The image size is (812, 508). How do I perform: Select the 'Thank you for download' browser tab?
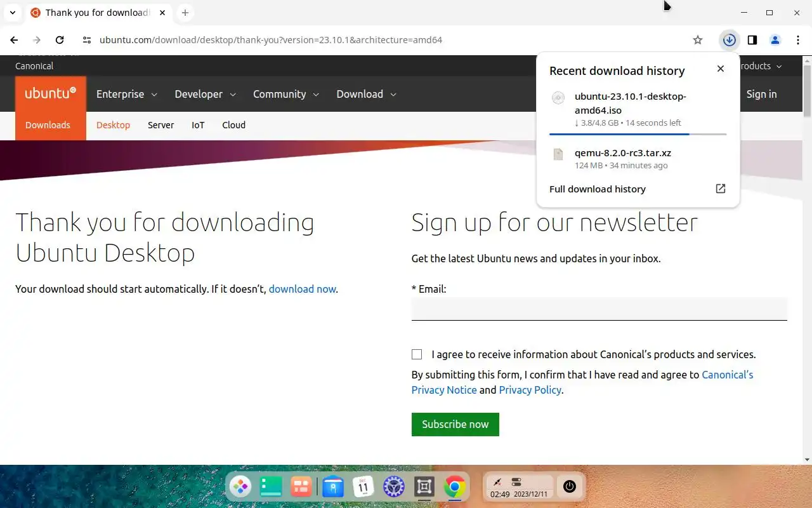(x=98, y=13)
